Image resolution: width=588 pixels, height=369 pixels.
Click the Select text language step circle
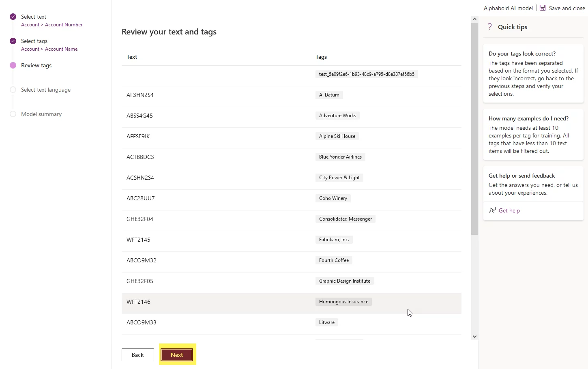pos(13,90)
